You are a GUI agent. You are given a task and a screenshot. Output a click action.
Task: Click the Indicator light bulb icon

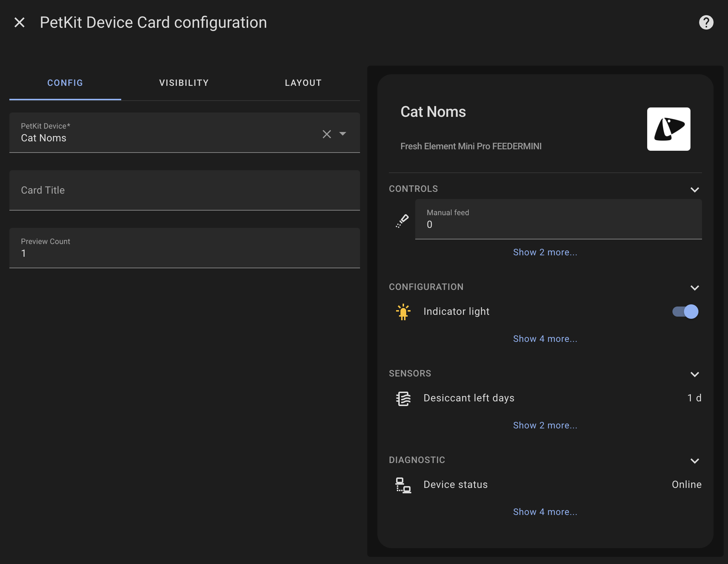point(403,312)
